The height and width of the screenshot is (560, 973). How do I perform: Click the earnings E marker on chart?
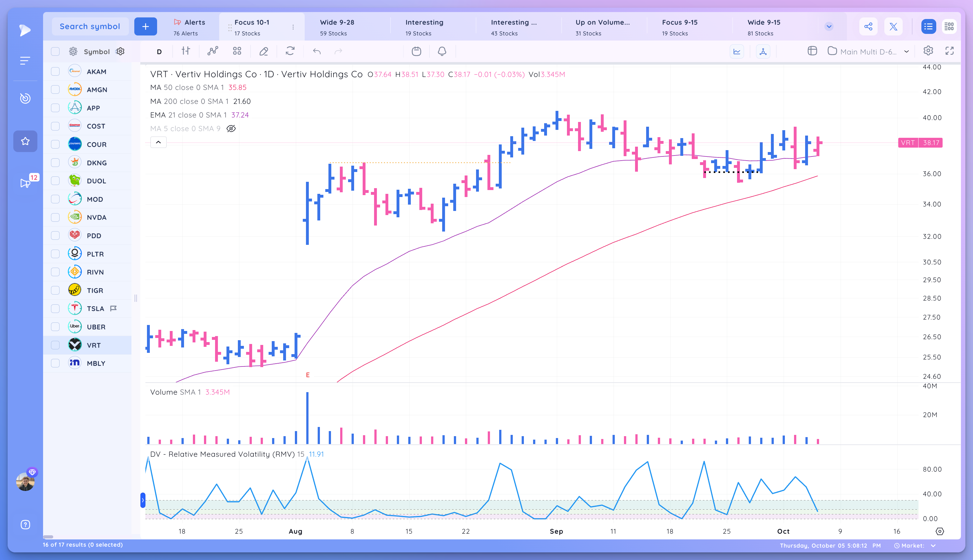308,375
